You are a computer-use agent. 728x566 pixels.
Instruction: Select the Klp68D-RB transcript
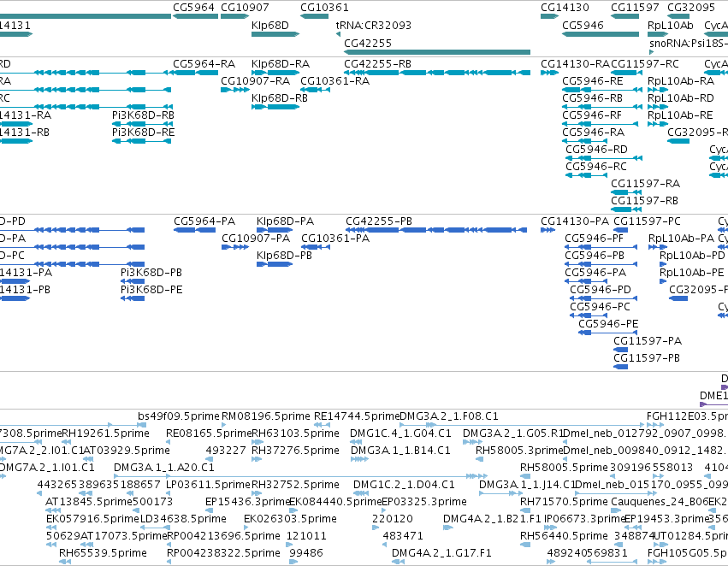tap(275, 107)
